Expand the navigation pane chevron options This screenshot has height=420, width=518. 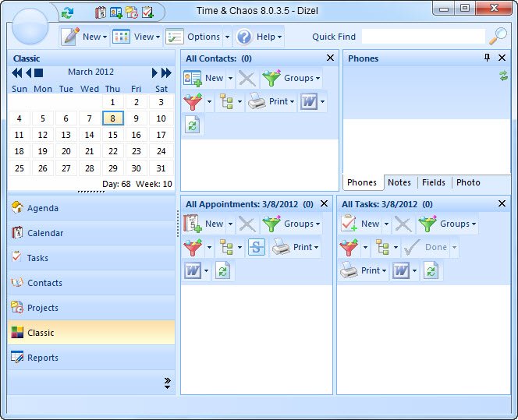(x=168, y=383)
